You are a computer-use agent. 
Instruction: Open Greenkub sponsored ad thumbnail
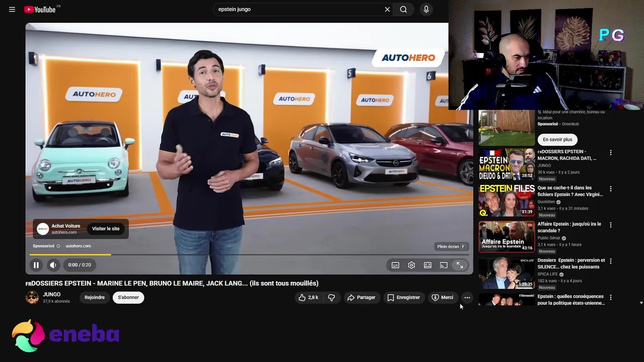click(x=507, y=128)
